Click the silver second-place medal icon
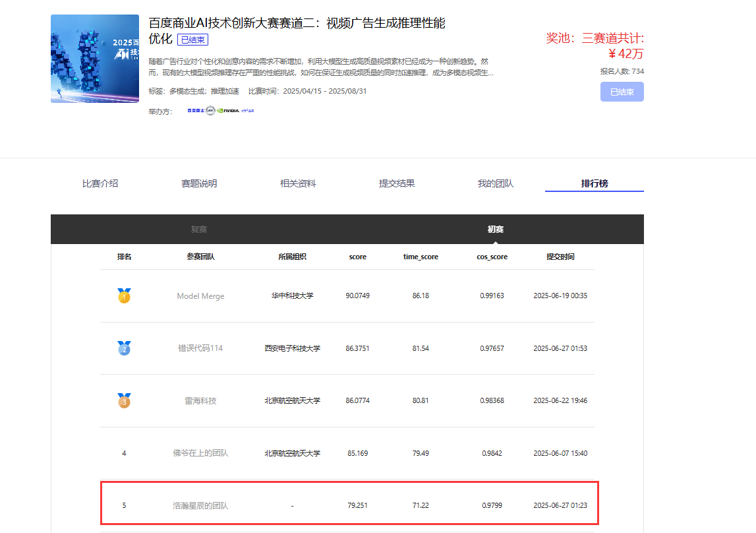This screenshot has width=756, height=533. (124, 348)
